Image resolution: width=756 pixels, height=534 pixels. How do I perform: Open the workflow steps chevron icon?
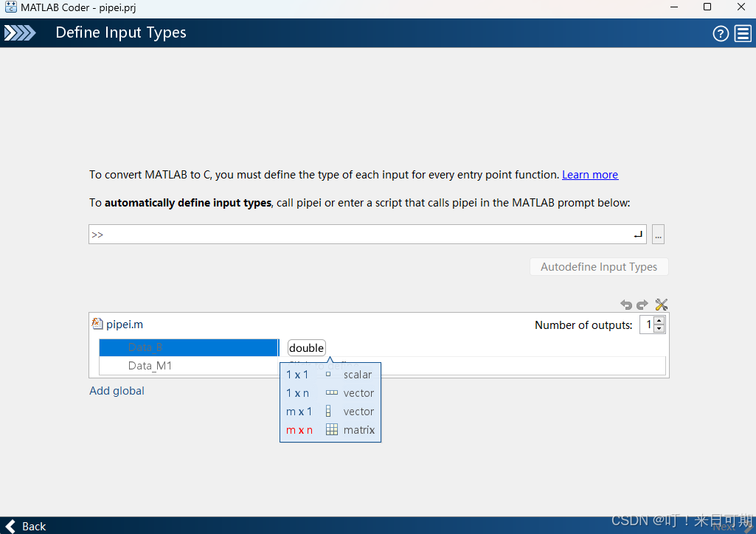20,32
